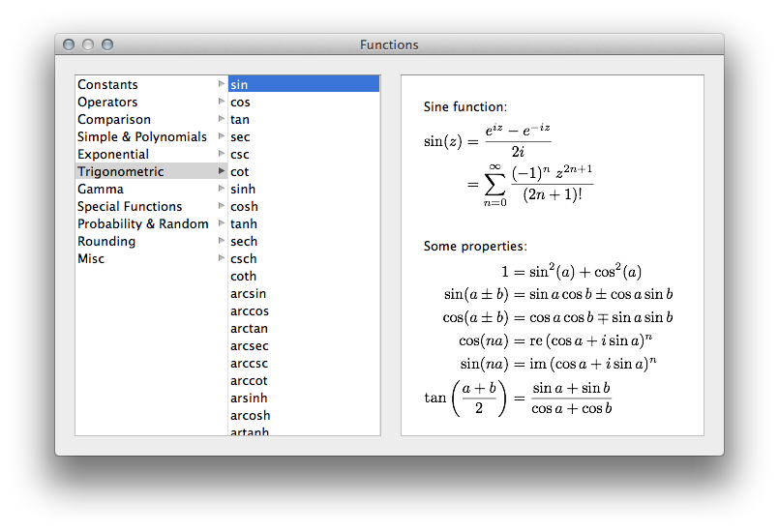Open the Operators category
This screenshot has height=532, width=779.
(107, 103)
